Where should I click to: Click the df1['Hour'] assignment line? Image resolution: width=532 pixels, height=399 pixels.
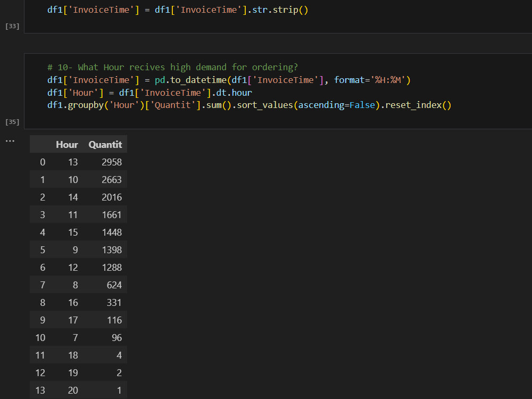[149, 93]
